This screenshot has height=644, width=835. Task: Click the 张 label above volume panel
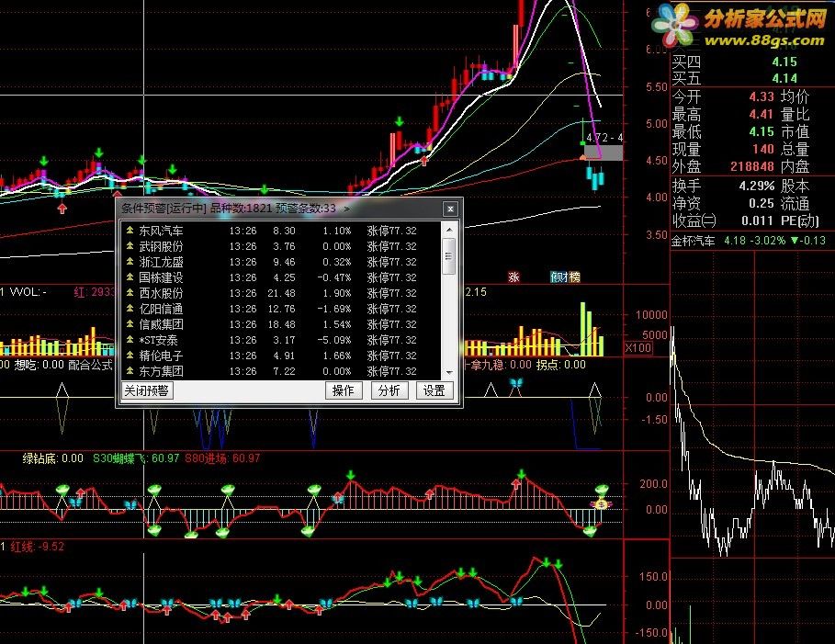[513, 277]
